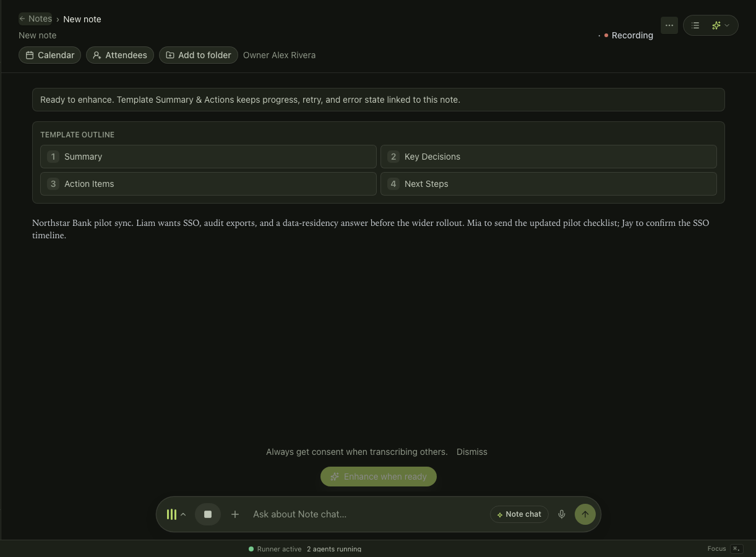
Task: Click Enhance when ready button
Action: click(x=379, y=477)
